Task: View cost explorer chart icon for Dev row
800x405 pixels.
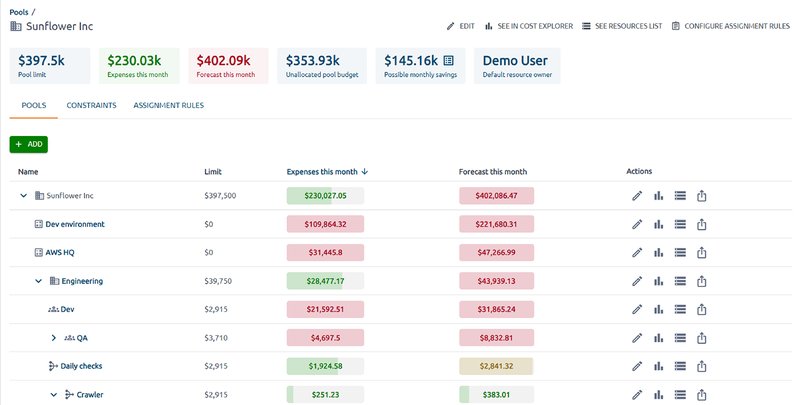Action: click(x=658, y=309)
